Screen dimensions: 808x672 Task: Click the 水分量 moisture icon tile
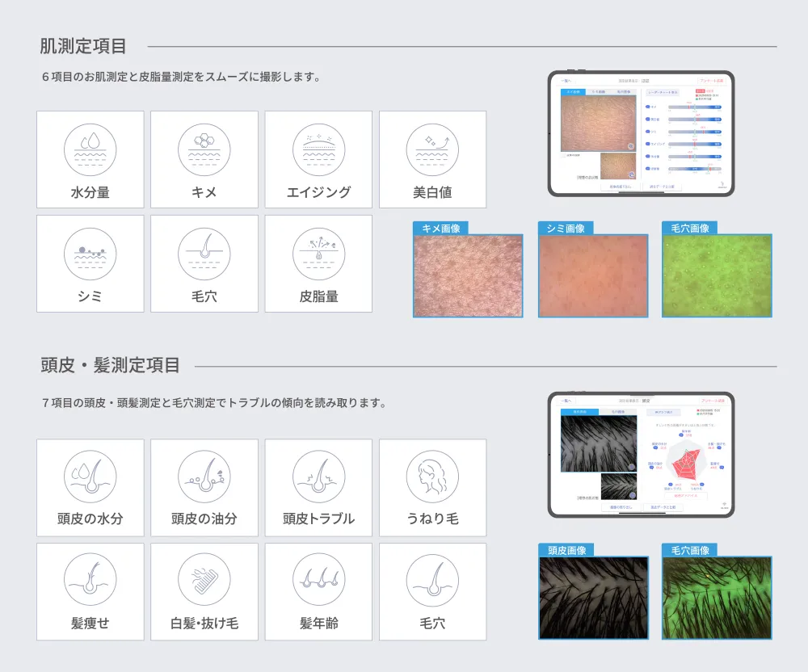tap(90, 159)
